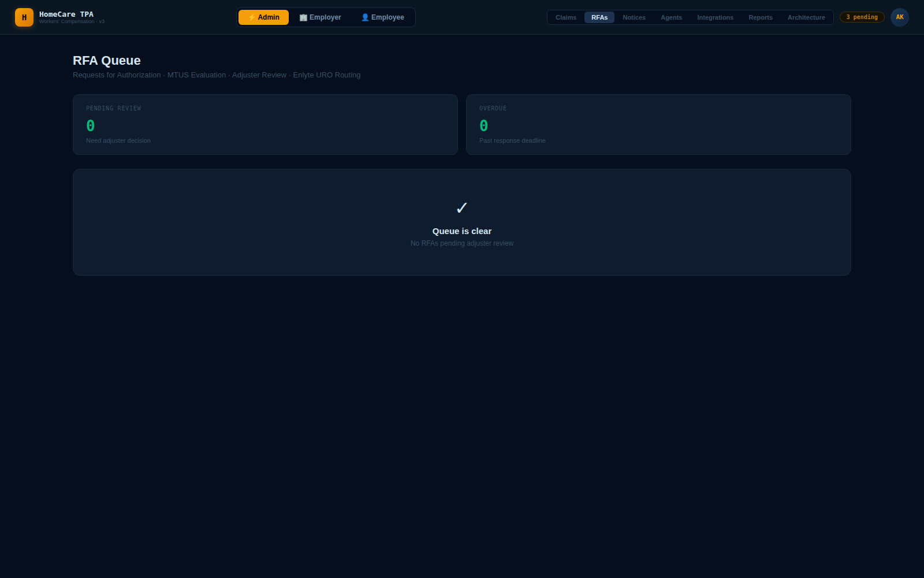Click the Queue is clear message

(x=462, y=231)
